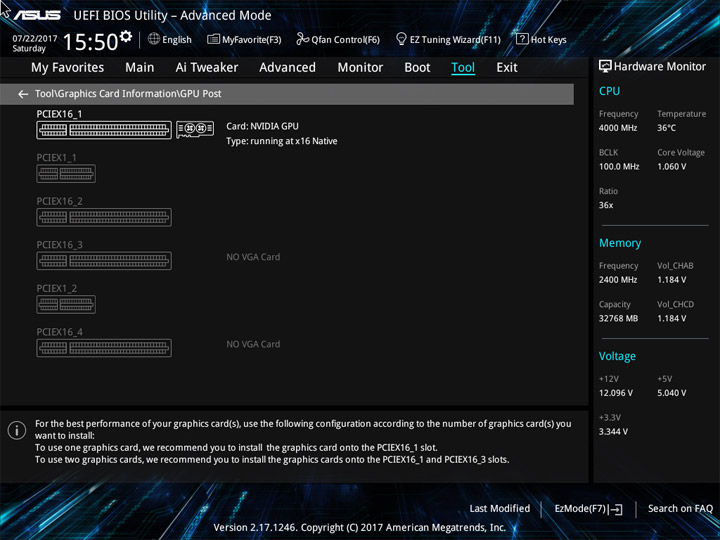Viewport: 720px width, 540px height.
Task: Click the PCIEX16_1 slot label
Action: click(x=59, y=114)
